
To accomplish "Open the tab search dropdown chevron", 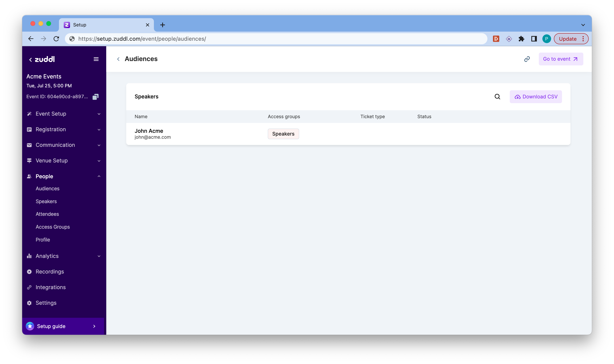I will (x=583, y=25).
